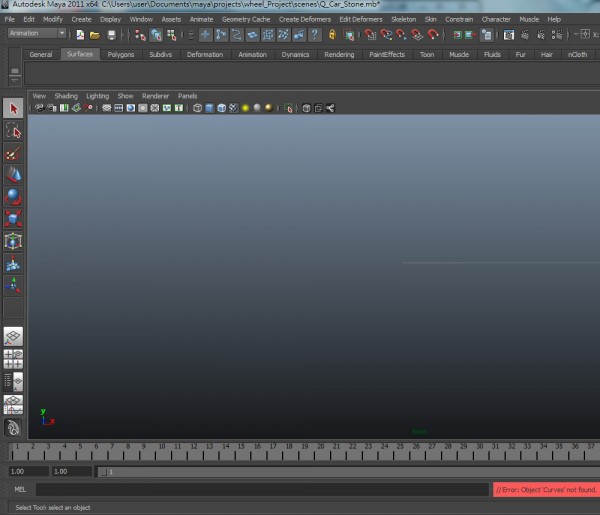Select the Show Manipulator tool

click(x=13, y=285)
